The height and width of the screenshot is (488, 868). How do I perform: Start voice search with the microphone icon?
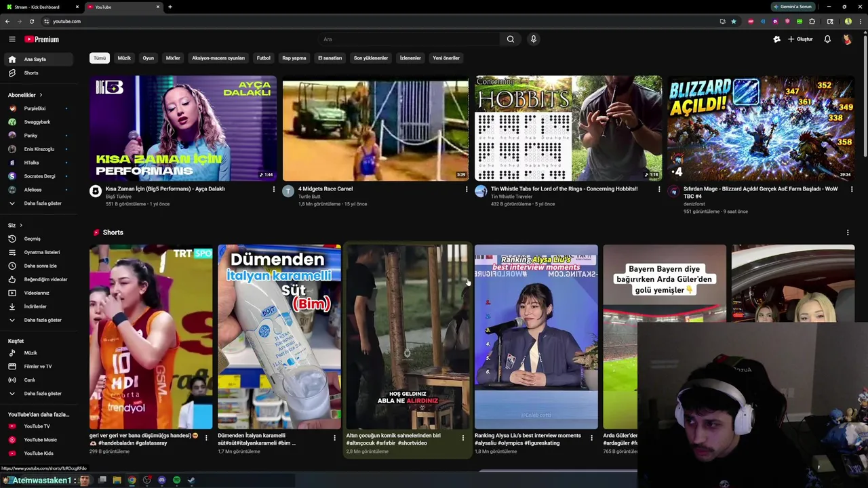pos(534,39)
